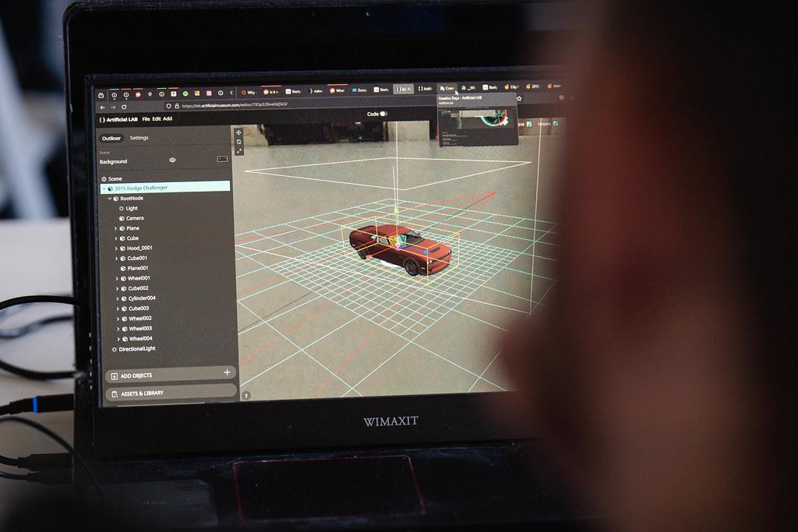This screenshot has height=532, width=798.
Task: Expand the Cube001 node
Action: [116, 259]
